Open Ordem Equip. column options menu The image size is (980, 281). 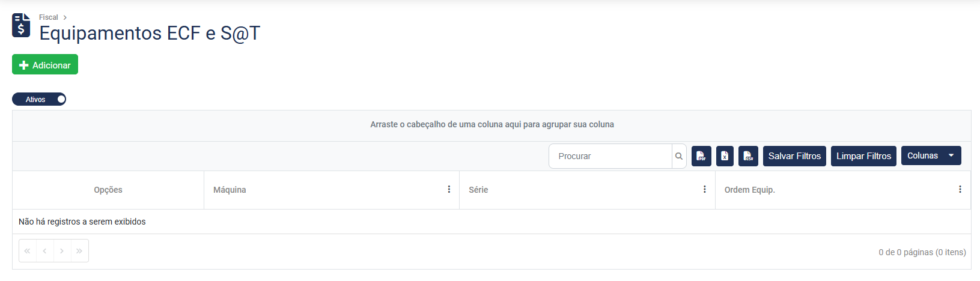[x=960, y=190]
